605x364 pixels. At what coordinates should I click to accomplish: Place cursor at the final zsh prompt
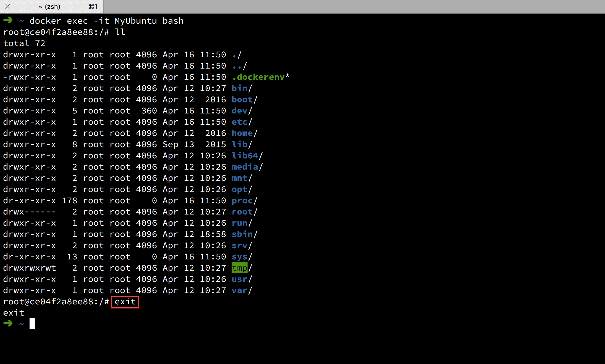[32, 324]
